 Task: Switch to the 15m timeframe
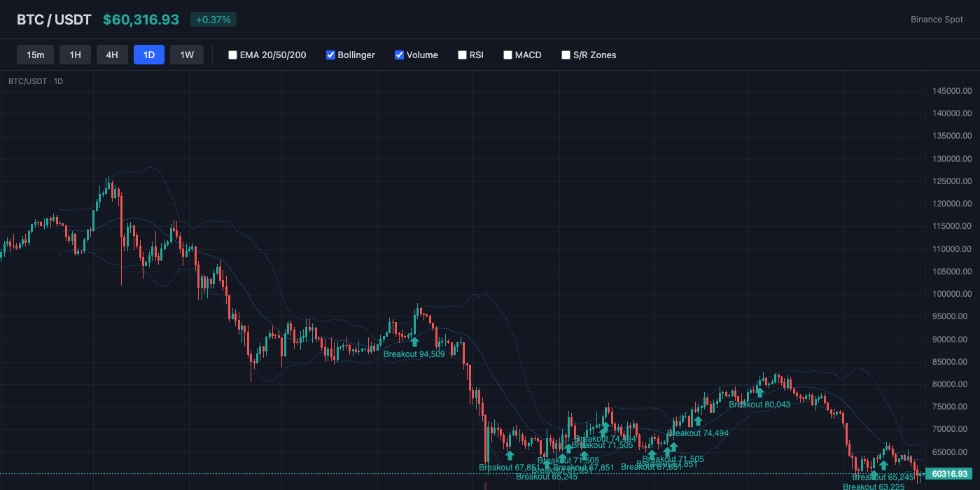pyautogui.click(x=36, y=55)
